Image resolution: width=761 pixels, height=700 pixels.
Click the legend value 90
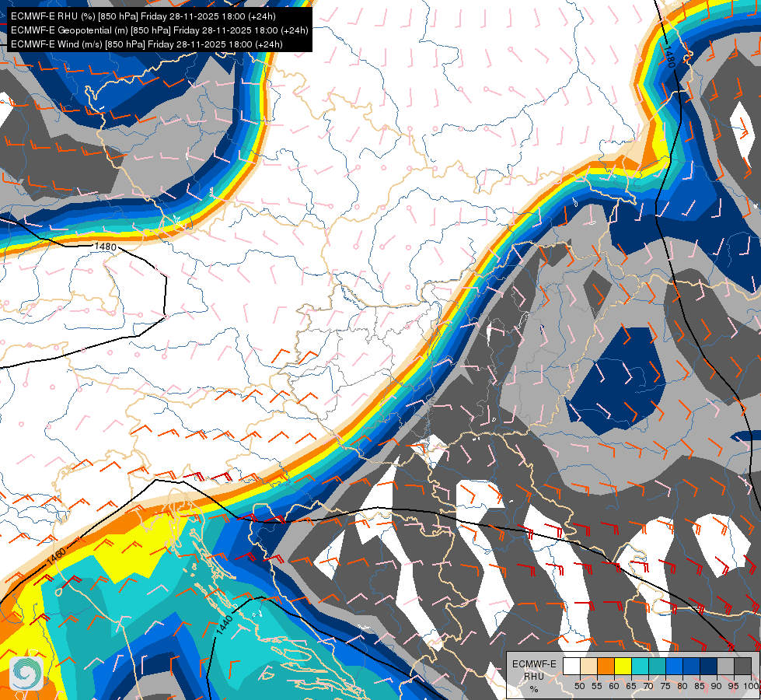point(717,686)
